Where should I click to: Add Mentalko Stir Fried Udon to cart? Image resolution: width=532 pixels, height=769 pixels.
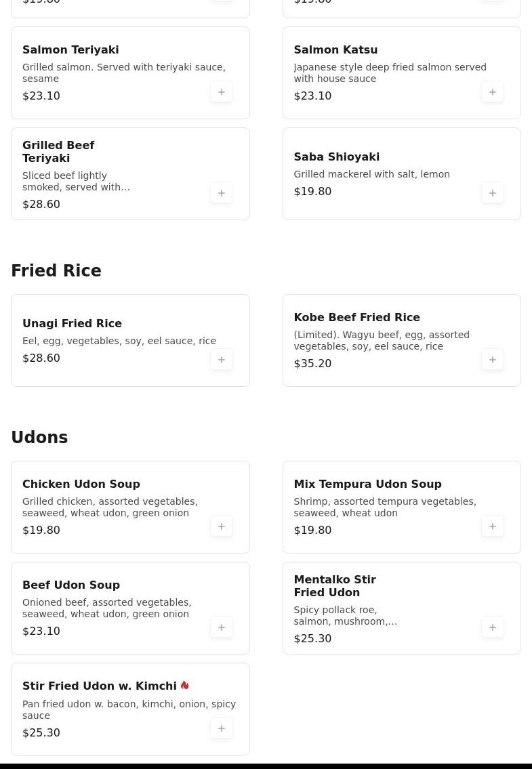pyautogui.click(x=493, y=627)
